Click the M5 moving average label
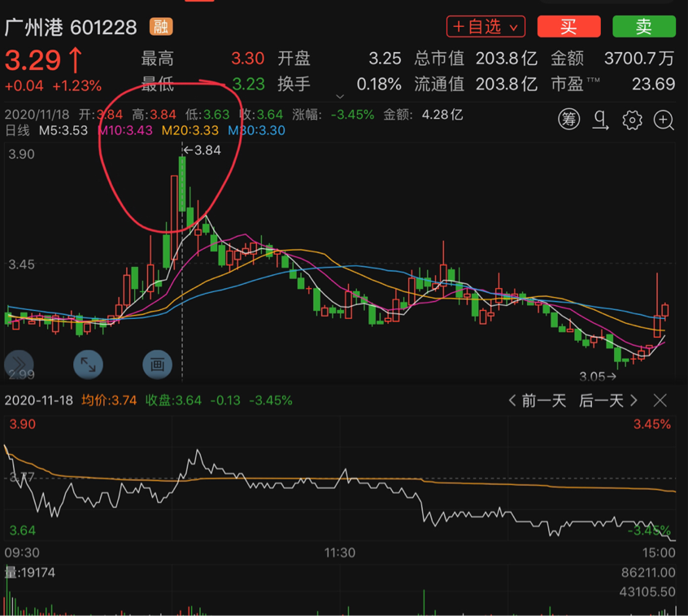 pos(63,130)
